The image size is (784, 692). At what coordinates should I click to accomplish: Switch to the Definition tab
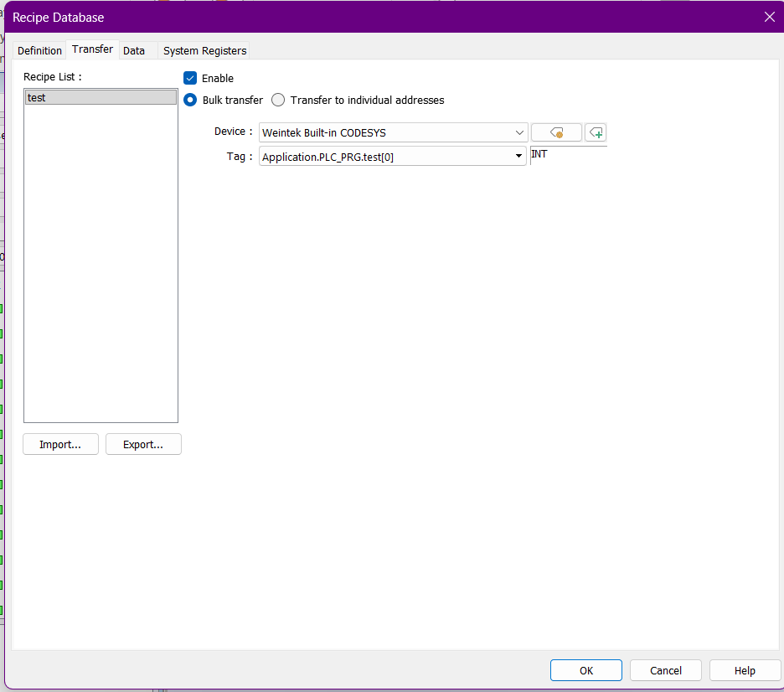[39, 50]
